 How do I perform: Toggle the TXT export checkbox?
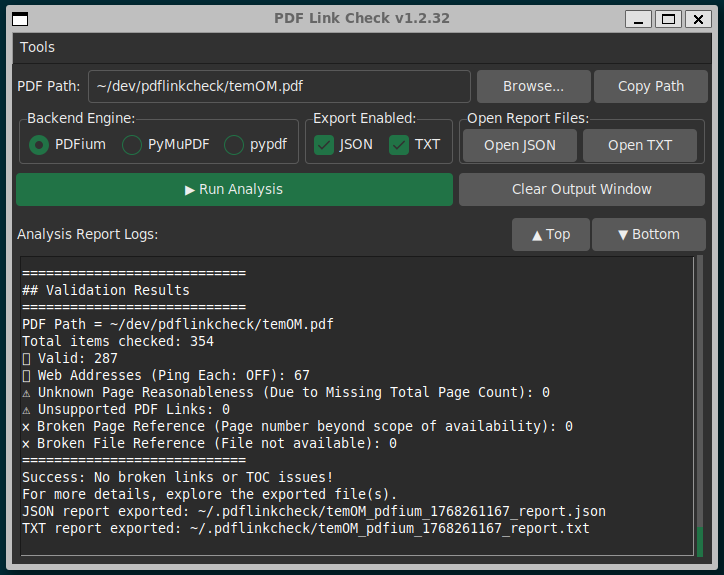415,145
